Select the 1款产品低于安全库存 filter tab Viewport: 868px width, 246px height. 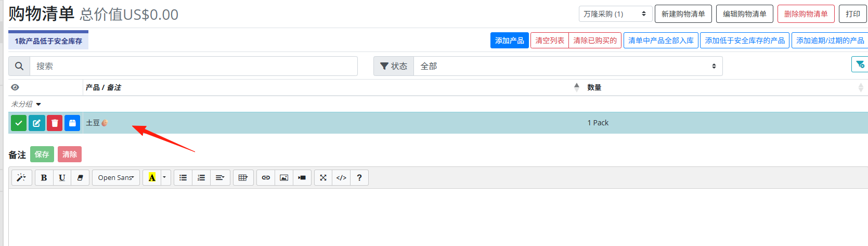48,41
